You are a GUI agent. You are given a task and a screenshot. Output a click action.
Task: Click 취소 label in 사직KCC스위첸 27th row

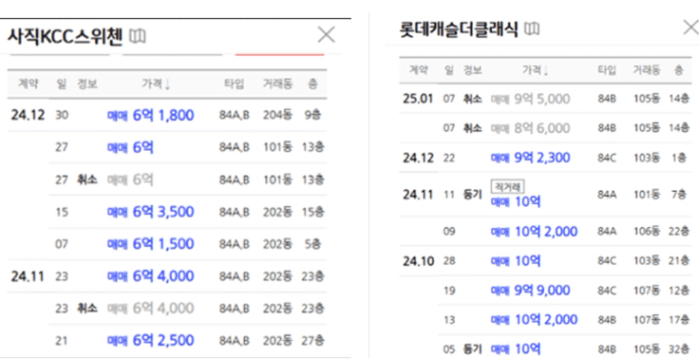point(87,180)
